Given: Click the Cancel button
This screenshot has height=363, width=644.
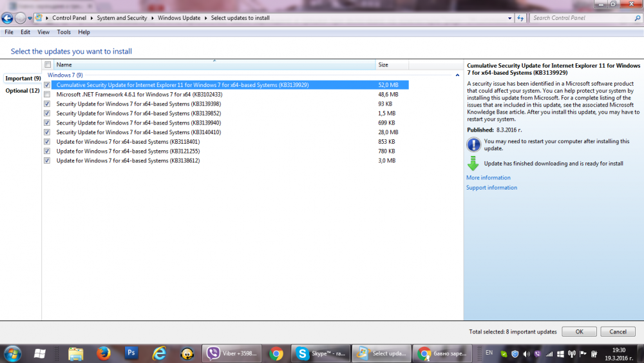Looking at the screenshot, I should pos(618,331).
